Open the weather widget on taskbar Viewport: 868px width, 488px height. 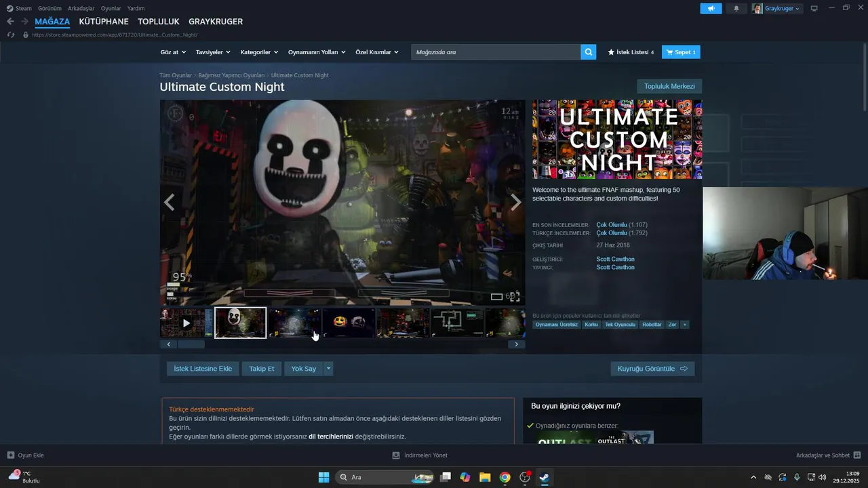(x=24, y=476)
